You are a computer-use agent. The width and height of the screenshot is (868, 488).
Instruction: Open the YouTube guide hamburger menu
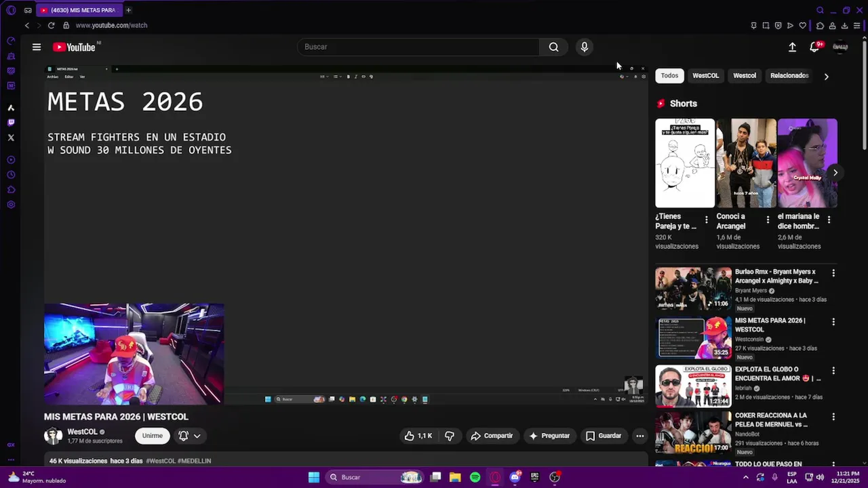coord(37,47)
